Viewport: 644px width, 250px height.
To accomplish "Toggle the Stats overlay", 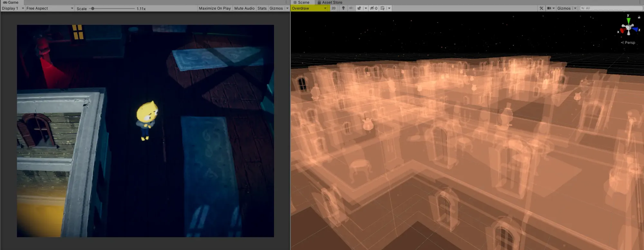I will point(262,8).
